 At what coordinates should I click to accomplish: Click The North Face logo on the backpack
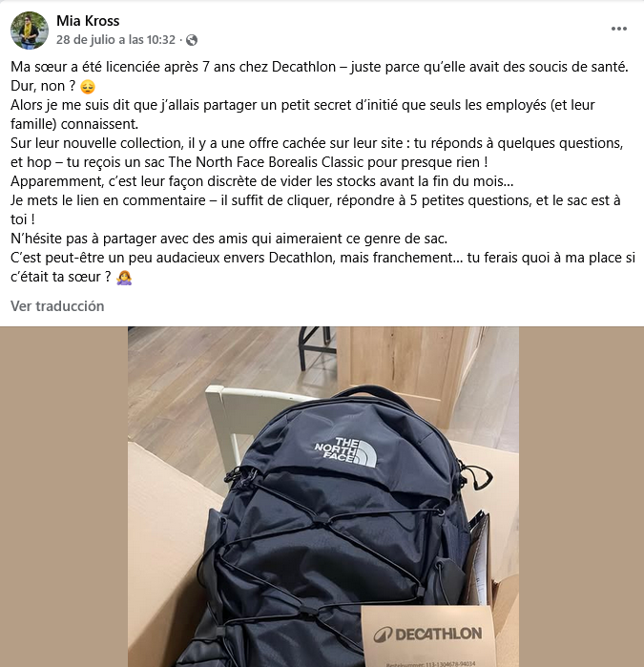(345, 452)
